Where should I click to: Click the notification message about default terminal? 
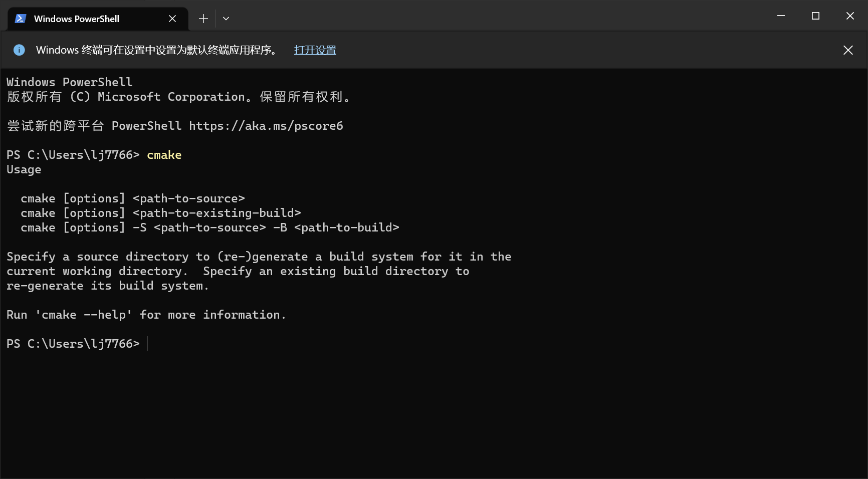point(156,50)
